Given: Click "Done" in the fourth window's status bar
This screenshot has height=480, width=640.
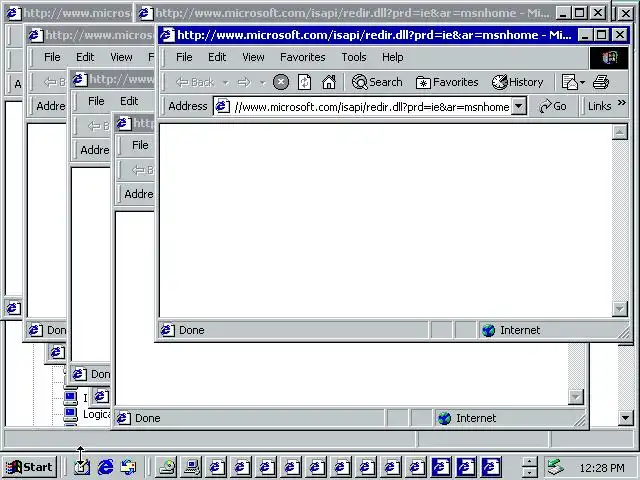Looking at the screenshot, I should pos(147,418).
